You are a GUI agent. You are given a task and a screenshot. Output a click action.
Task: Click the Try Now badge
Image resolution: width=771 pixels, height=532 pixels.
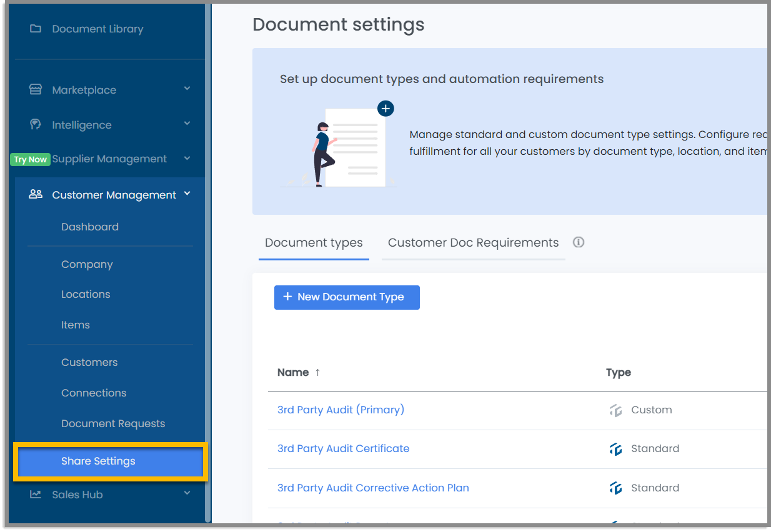pyautogui.click(x=30, y=159)
